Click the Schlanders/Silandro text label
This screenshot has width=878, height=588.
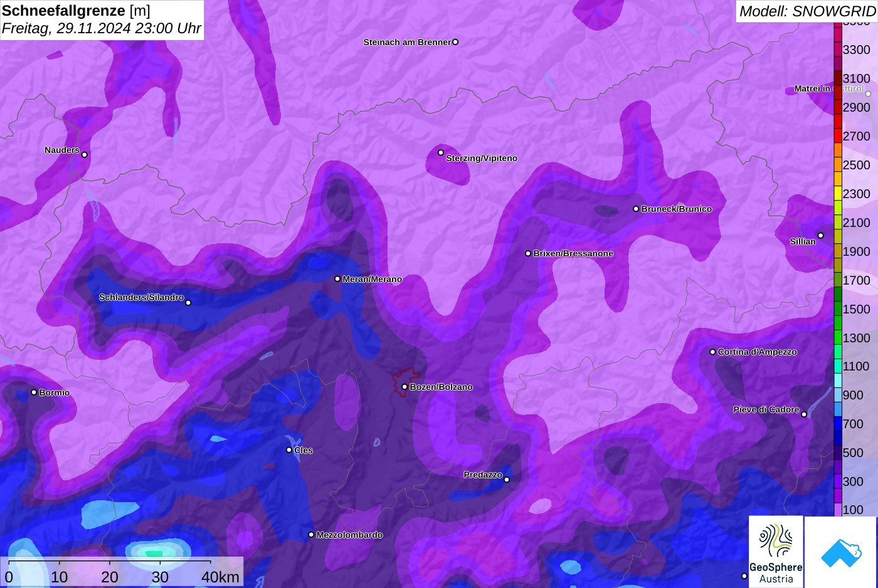(142, 297)
